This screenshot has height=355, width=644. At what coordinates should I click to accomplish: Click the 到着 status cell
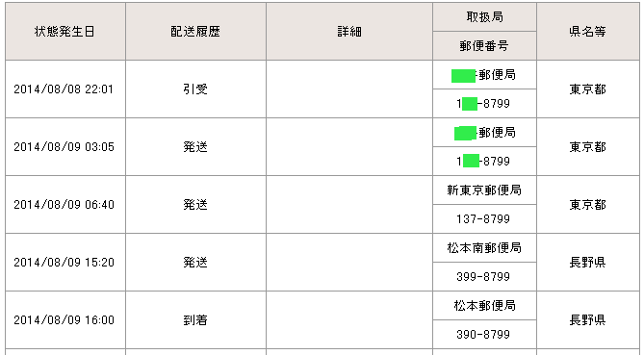pos(195,319)
